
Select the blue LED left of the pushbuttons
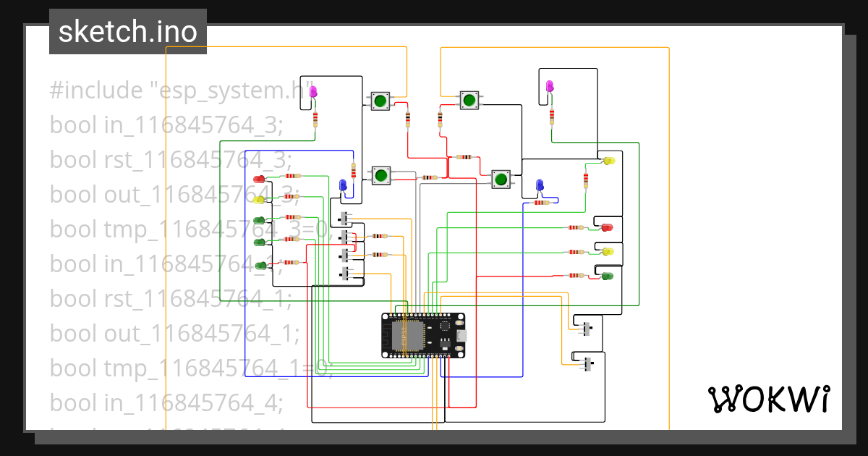coord(344,185)
